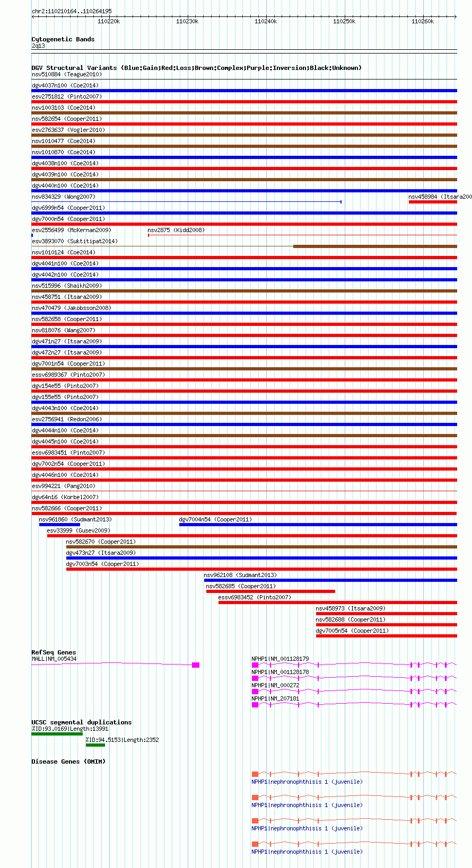The height and width of the screenshot is (868, 472).
Task: Open the MALL|NM_005434 gene label
Action: [54, 659]
